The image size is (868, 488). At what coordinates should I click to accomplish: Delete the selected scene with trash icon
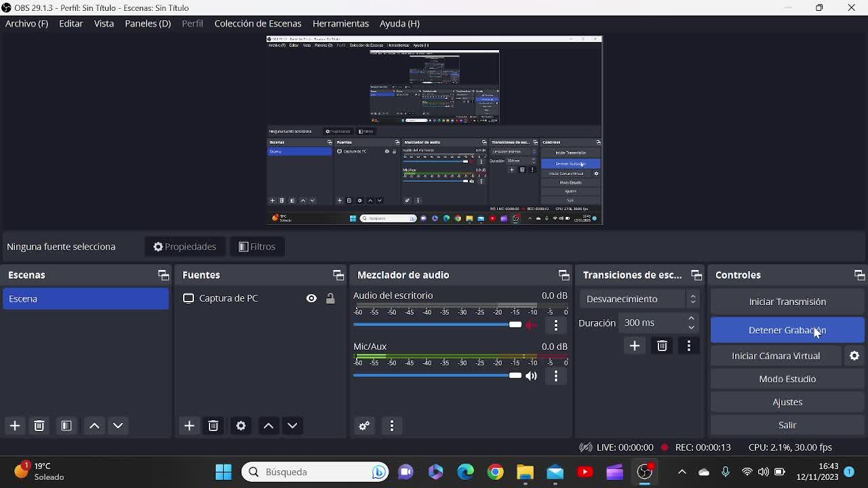(39, 426)
